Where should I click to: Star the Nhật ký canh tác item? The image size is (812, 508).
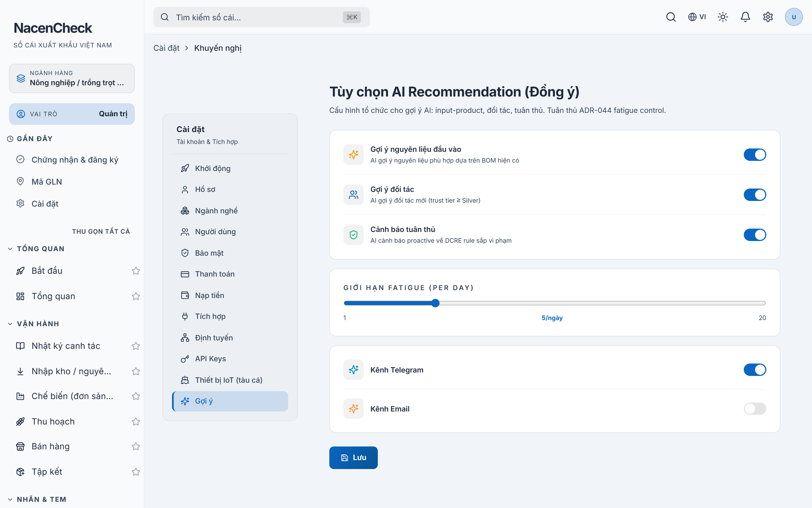click(x=136, y=346)
